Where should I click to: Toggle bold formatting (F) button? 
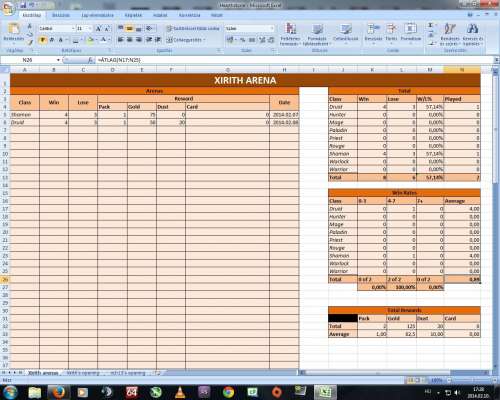[42, 40]
